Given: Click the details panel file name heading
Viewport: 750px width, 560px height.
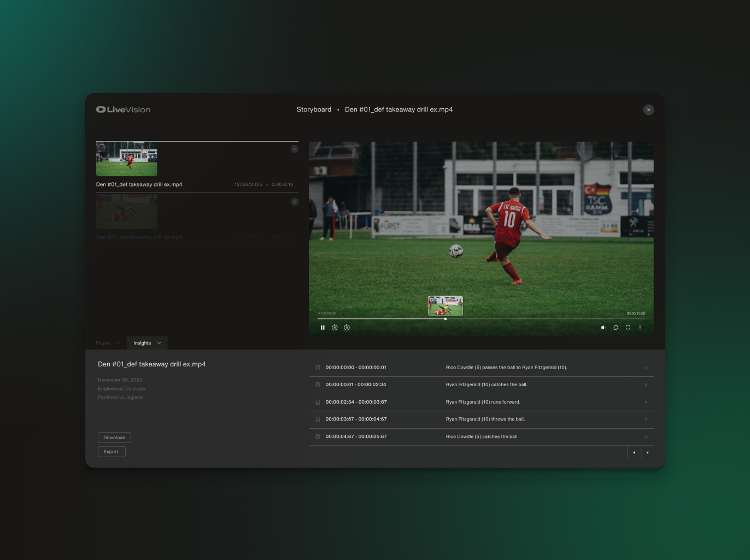Looking at the screenshot, I should (x=152, y=364).
